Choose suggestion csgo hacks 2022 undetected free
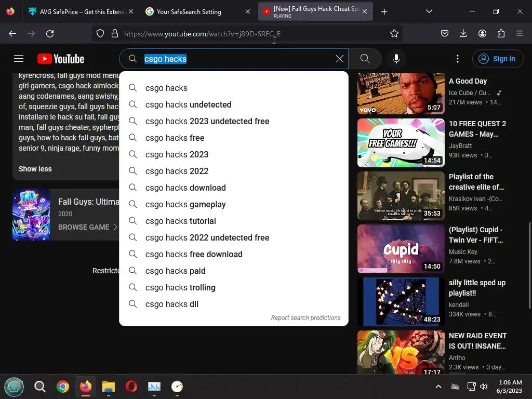532x399 pixels. point(234,237)
